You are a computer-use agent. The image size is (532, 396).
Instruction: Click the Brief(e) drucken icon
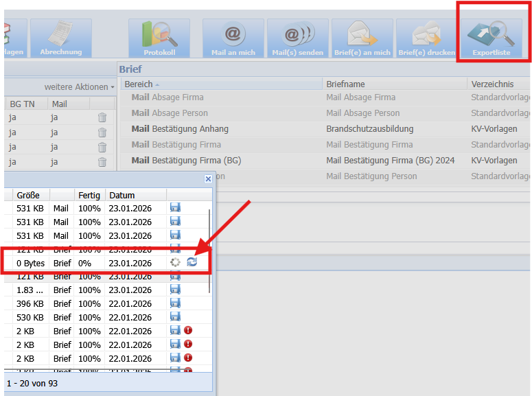click(x=426, y=38)
